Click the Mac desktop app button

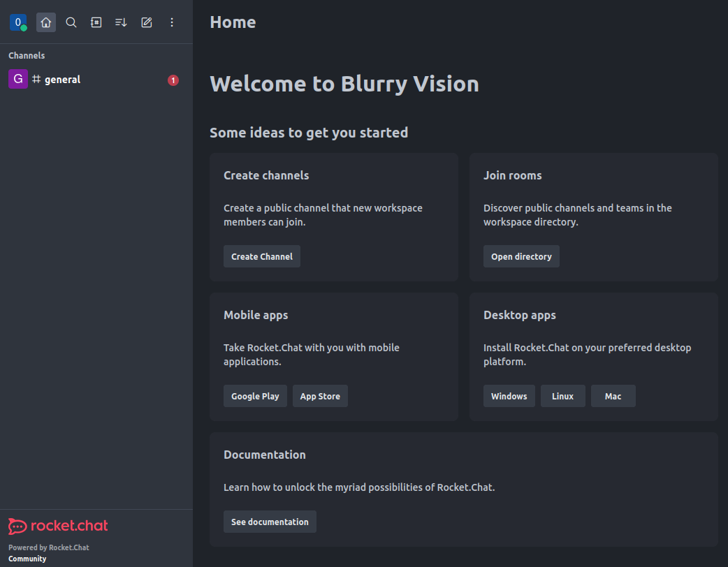click(613, 396)
